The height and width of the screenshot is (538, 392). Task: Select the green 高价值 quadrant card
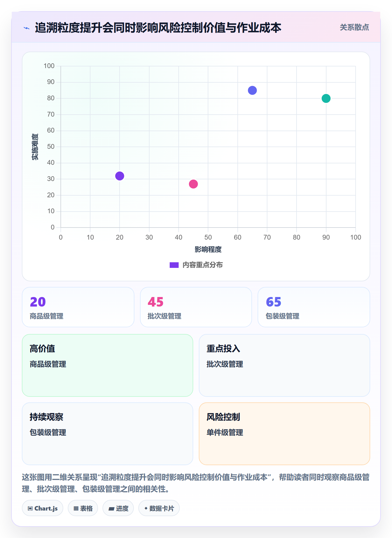click(108, 365)
